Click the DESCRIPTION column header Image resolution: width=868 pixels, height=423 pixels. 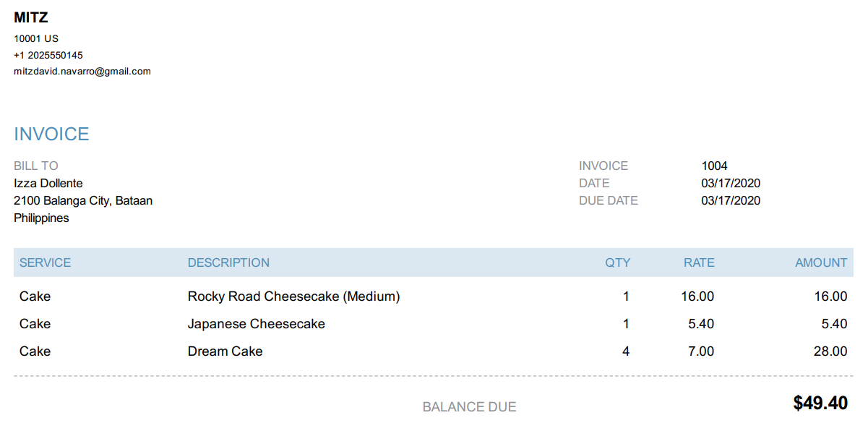(228, 262)
